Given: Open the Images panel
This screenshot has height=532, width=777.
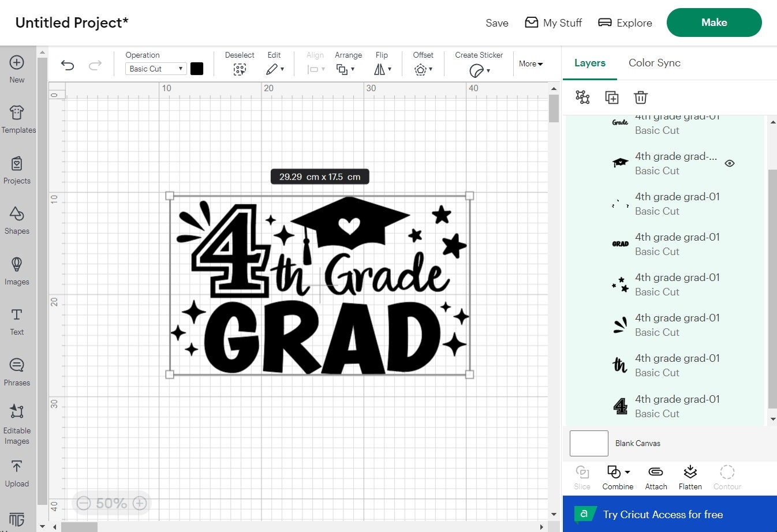Looking at the screenshot, I should [17, 271].
